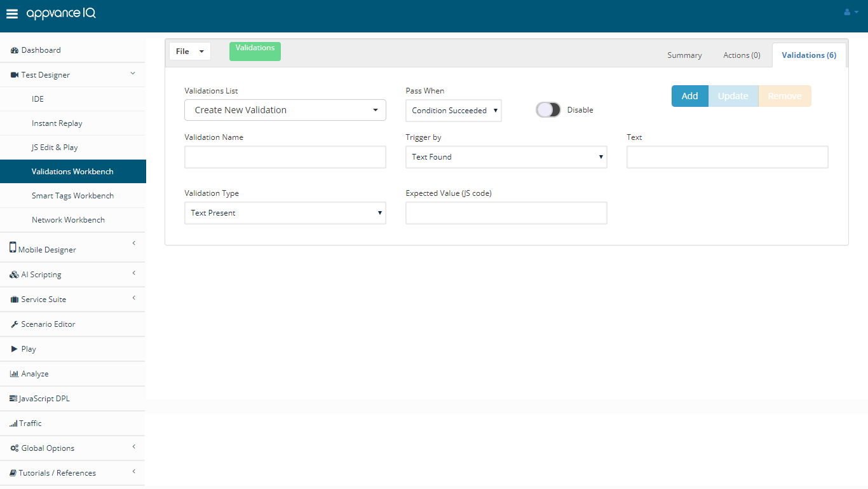This screenshot has width=868, height=489.
Task: Click the Dashboard gauge icon
Action: coord(15,50)
